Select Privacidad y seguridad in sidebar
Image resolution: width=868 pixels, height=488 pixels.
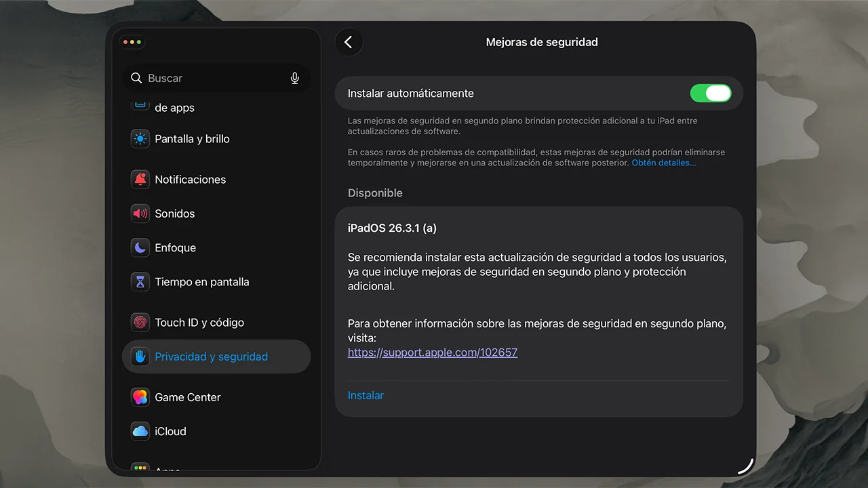tap(211, 357)
